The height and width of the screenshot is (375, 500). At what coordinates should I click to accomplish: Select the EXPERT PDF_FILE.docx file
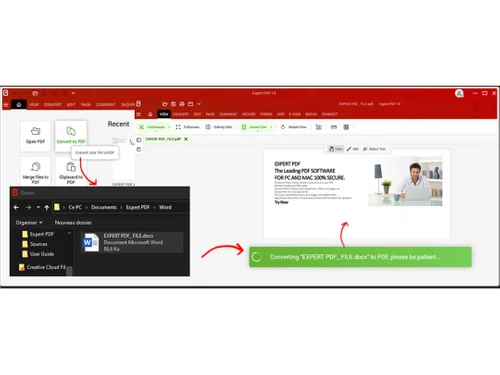click(x=132, y=242)
